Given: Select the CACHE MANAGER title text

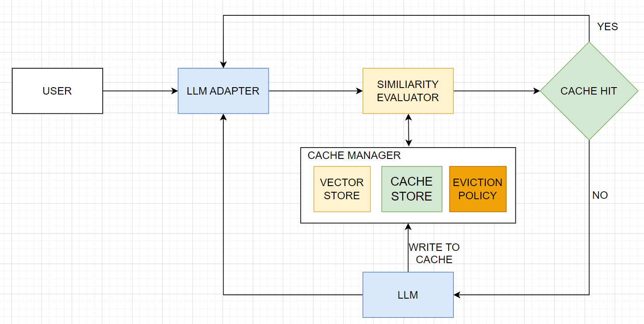Looking at the screenshot, I should (x=354, y=155).
